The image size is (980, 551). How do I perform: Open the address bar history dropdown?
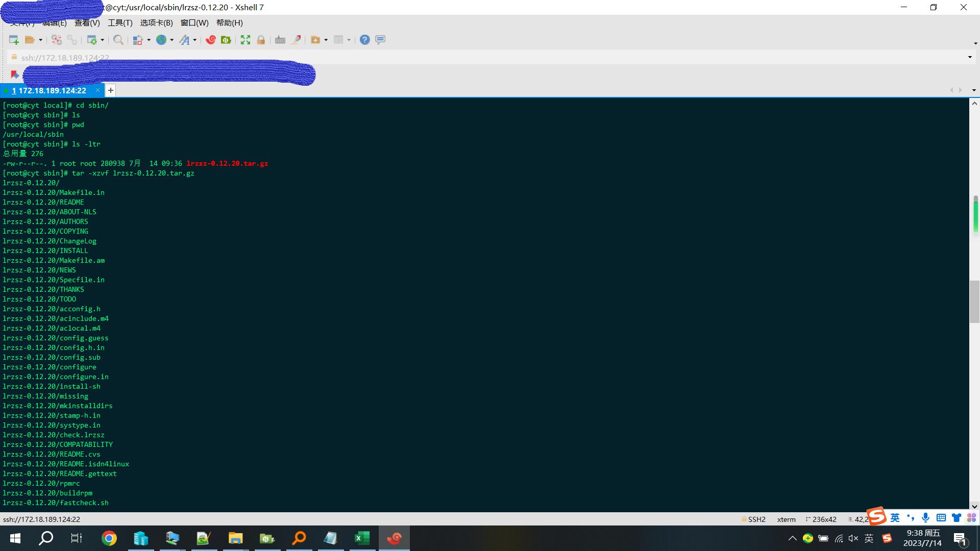(970, 57)
